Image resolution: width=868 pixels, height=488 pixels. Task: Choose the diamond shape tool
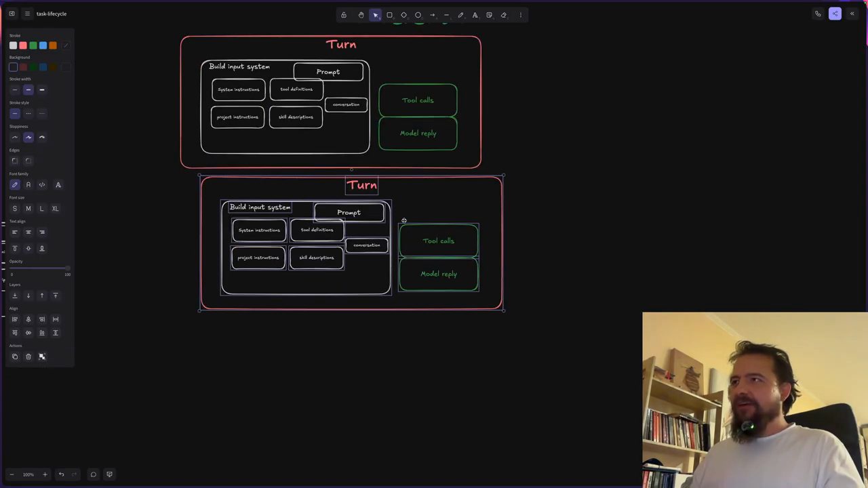403,15
